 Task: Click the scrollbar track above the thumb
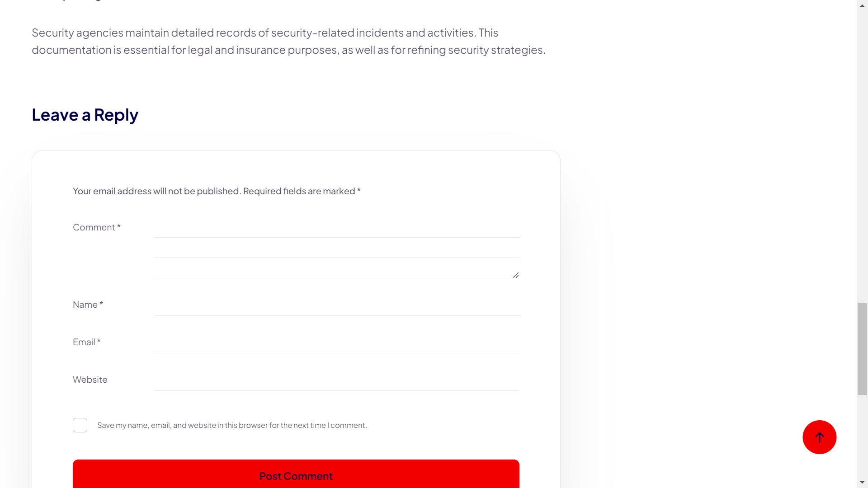pos(862,154)
